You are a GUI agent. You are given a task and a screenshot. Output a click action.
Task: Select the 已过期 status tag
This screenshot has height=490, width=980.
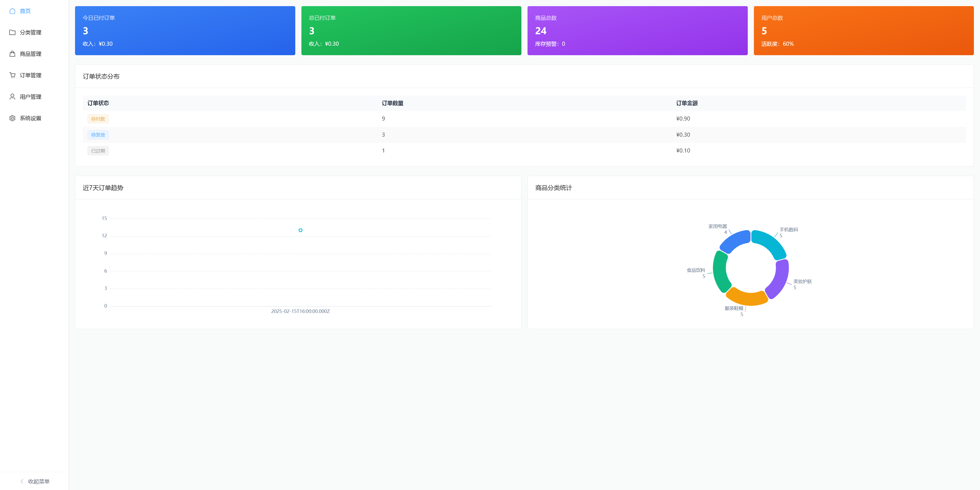pyautogui.click(x=98, y=151)
